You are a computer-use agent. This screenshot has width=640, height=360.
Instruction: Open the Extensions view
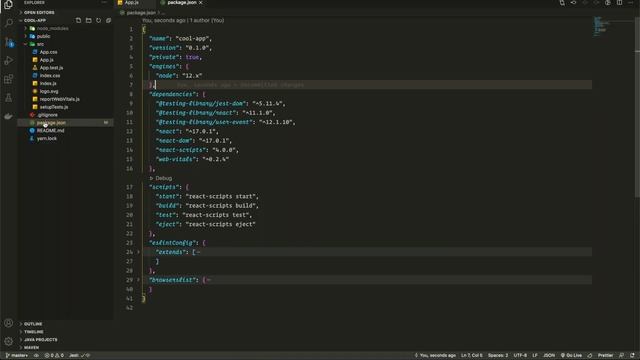pos(9,79)
